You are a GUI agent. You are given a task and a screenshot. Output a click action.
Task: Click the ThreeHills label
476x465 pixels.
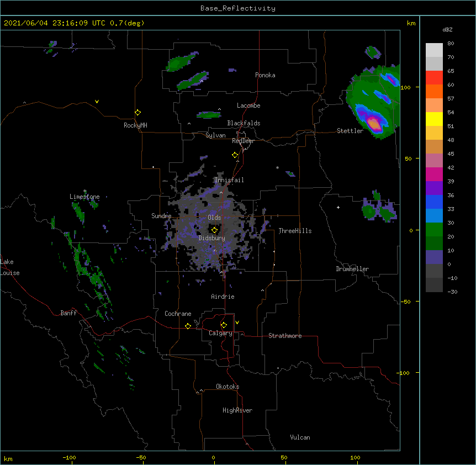pos(295,231)
